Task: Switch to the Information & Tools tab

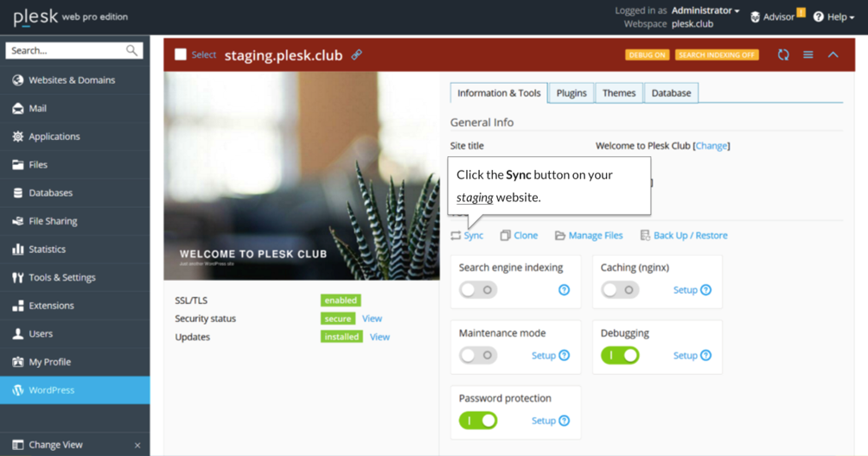Action: [499, 93]
